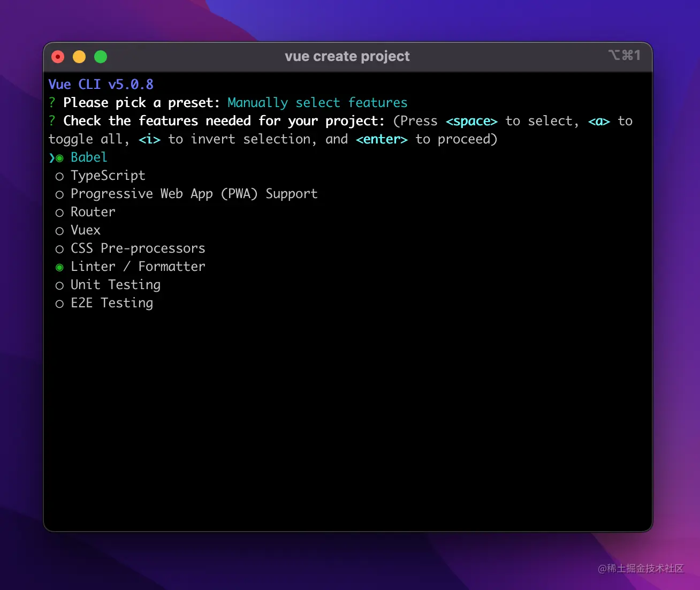Click the red close window button
Image resolution: width=700 pixels, height=590 pixels.
58,57
